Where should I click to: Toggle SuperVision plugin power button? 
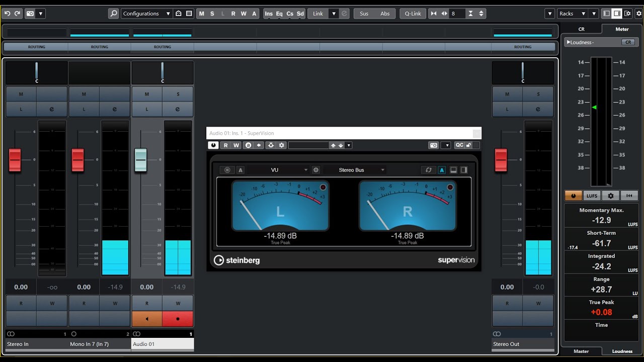tap(213, 145)
